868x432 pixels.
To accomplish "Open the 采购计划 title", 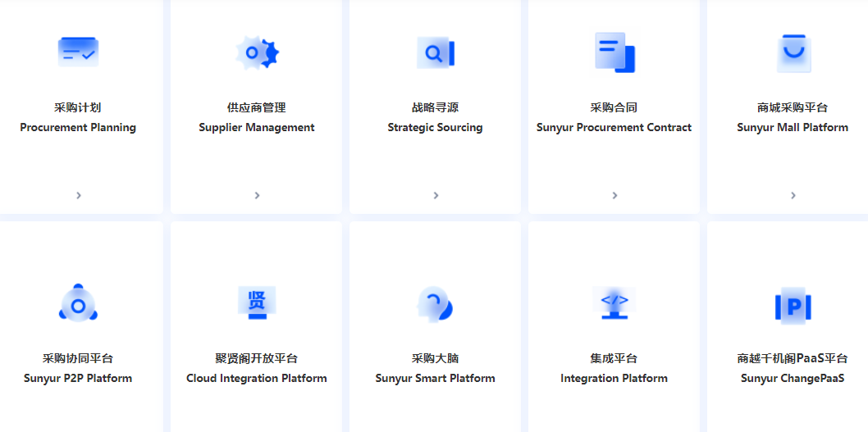I will coord(77,107).
